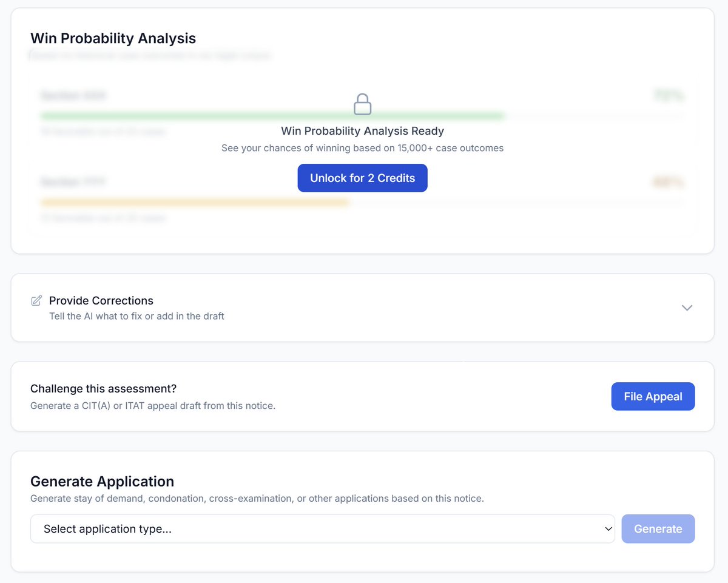
Task: Click the 15,000+ case outcomes description text
Action: click(x=362, y=148)
